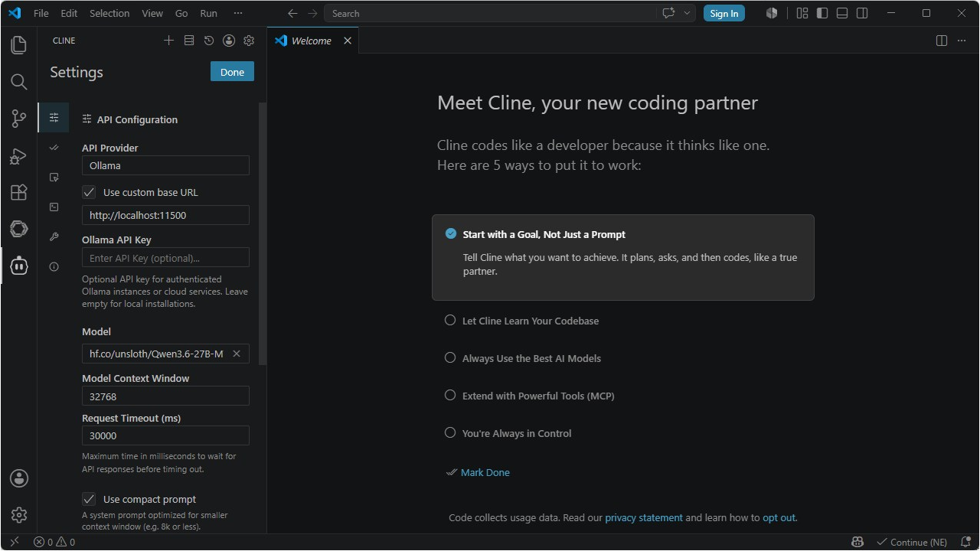Clear the Model field with its X

[237, 354]
